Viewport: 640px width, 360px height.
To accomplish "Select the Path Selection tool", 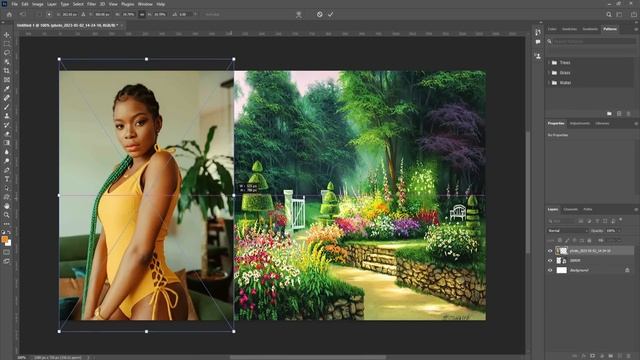I will (x=7, y=188).
